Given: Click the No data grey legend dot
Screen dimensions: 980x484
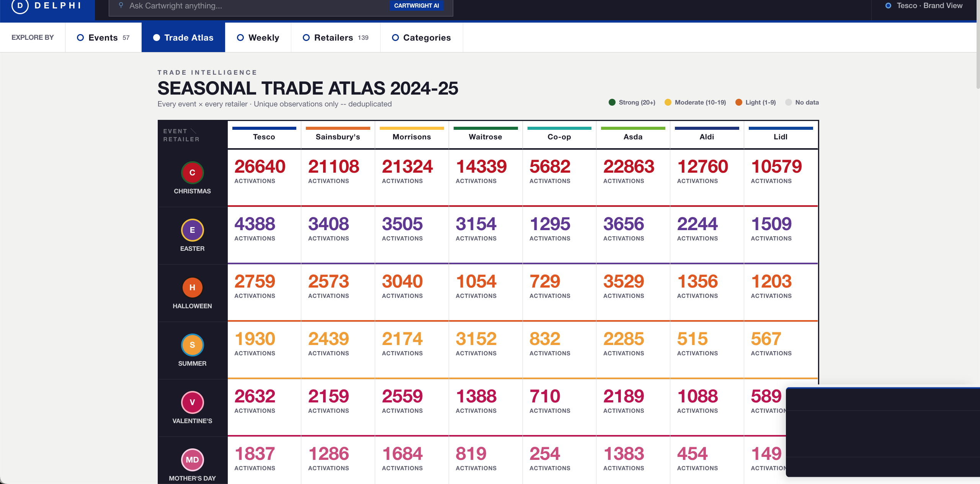Looking at the screenshot, I should (x=789, y=102).
